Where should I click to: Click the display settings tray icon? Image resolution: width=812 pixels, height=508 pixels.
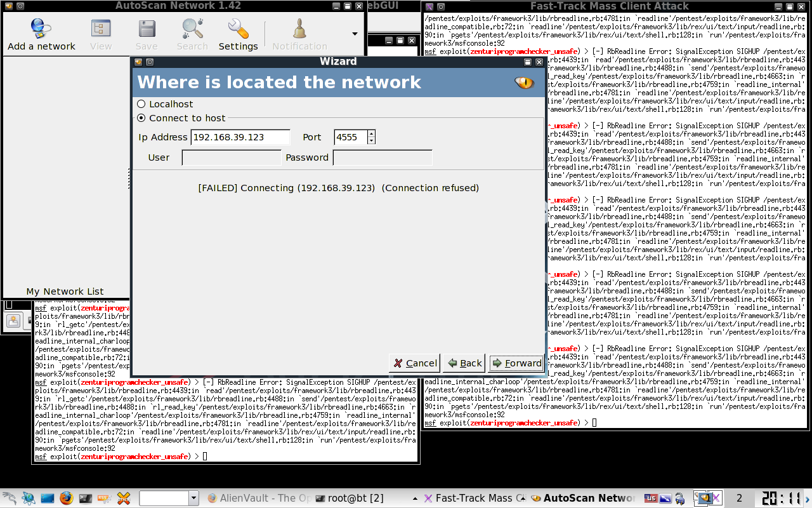[x=665, y=498]
